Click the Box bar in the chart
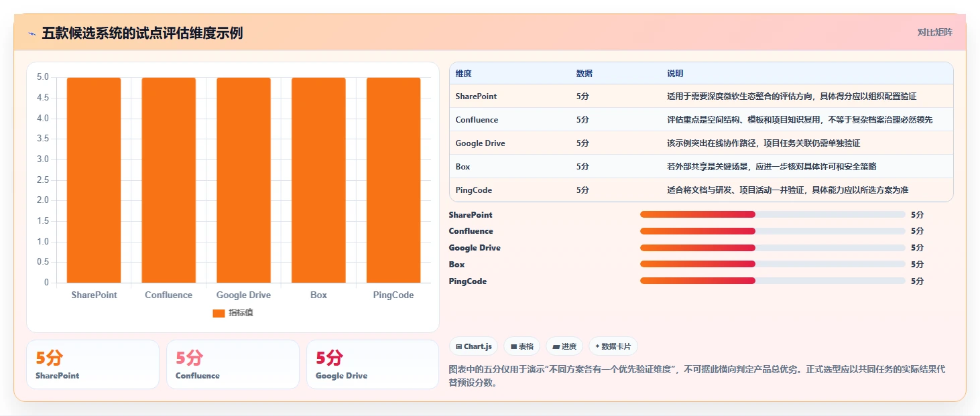The width and height of the screenshot is (980, 416). pos(318,180)
